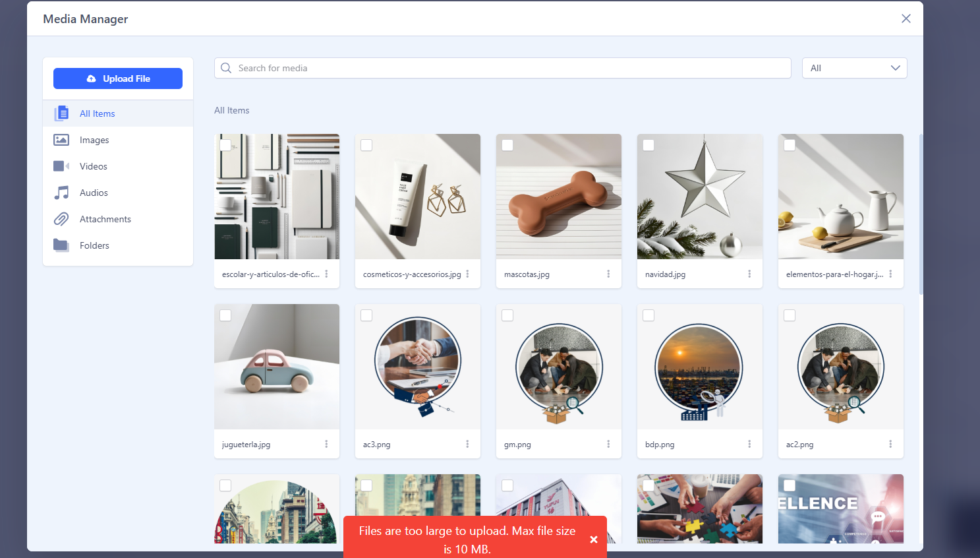The width and height of the screenshot is (980, 558).
Task: Open the navidad.jpg star thumbnail
Action: [x=700, y=197]
